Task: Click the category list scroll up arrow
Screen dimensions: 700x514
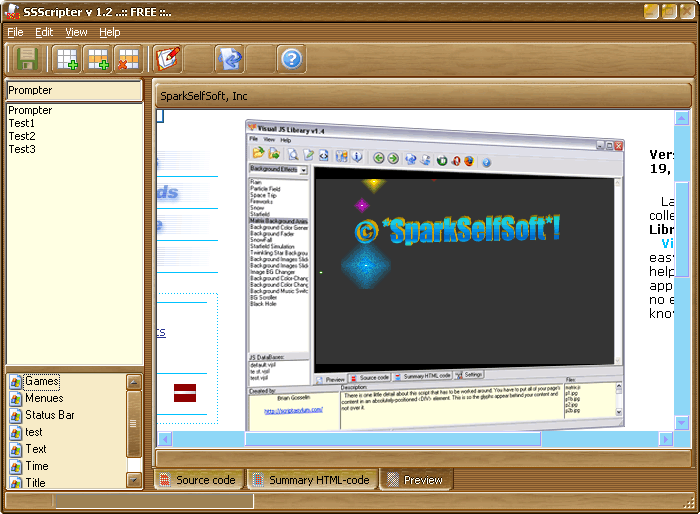Action: [x=134, y=382]
